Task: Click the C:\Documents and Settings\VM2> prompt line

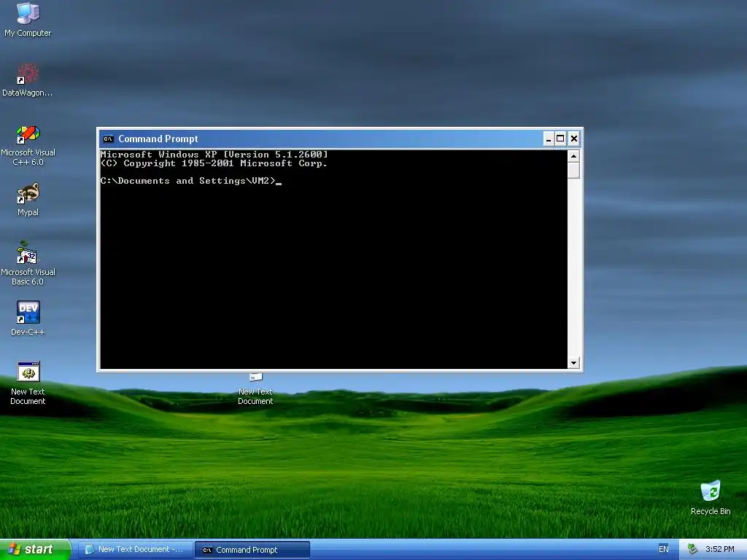Action: [x=191, y=181]
